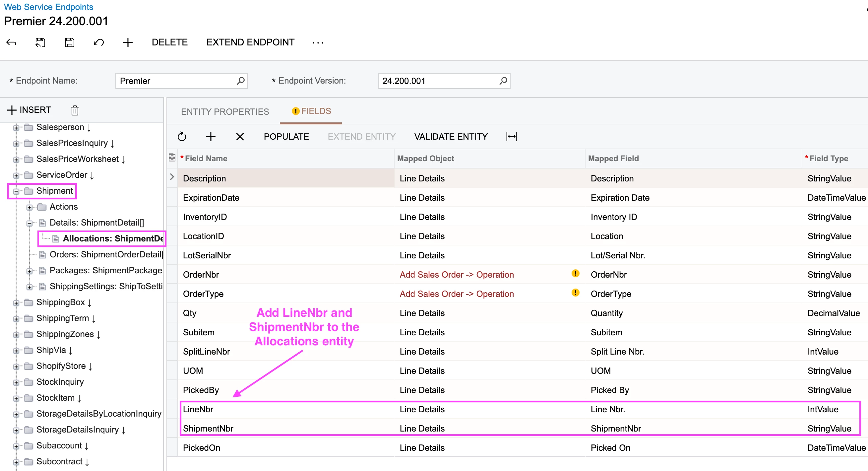The width and height of the screenshot is (868, 471).
Task: Click the Save floppy disk icon
Action: click(x=69, y=42)
